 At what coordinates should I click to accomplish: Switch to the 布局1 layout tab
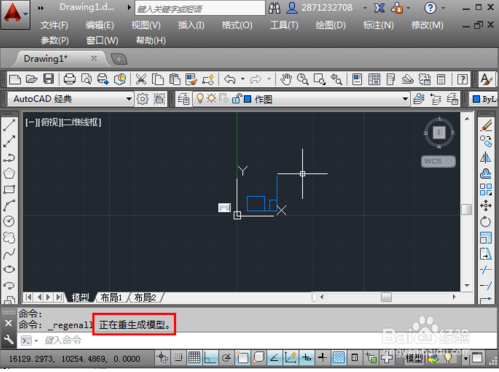coord(112,297)
